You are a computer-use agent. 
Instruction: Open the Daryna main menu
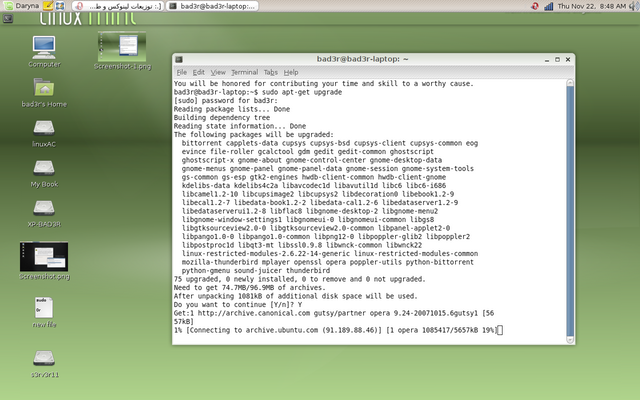click(22, 6)
